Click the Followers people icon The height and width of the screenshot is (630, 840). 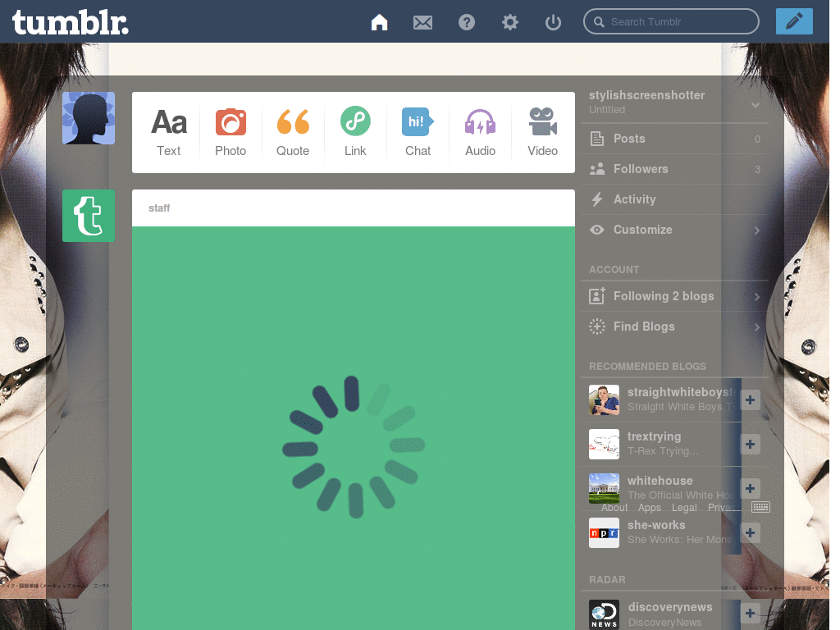click(x=597, y=169)
